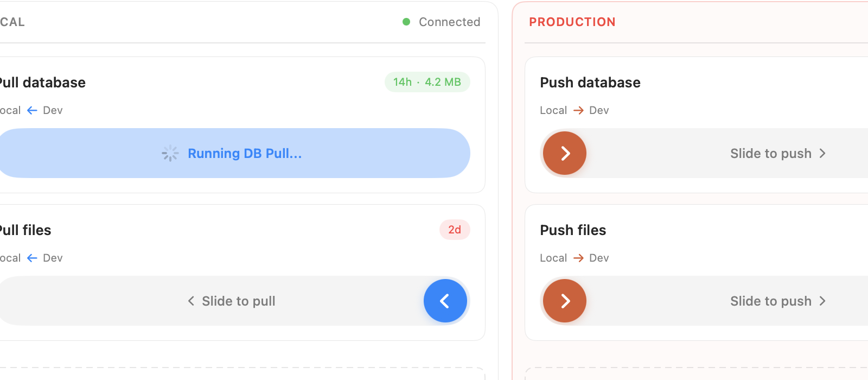The width and height of the screenshot is (868, 380).
Task: Click the blue Pull files slider handle
Action: click(445, 301)
